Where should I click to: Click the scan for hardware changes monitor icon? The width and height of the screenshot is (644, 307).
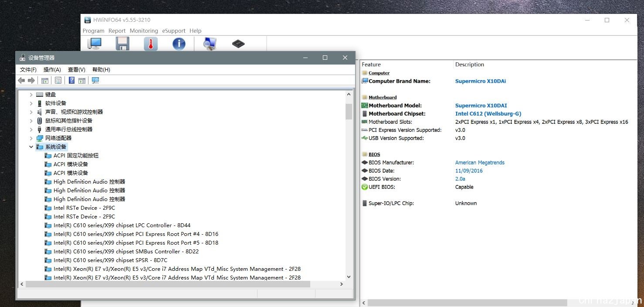click(x=95, y=80)
